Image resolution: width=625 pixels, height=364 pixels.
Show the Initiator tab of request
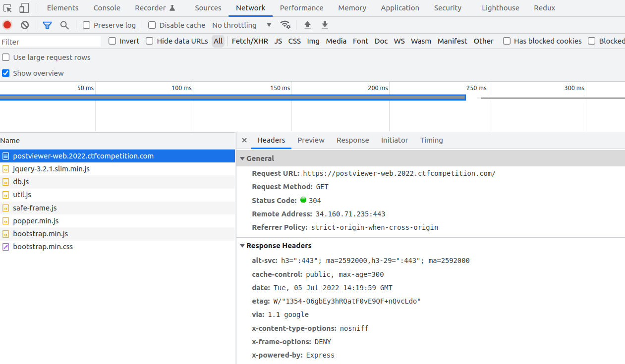point(395,140)
